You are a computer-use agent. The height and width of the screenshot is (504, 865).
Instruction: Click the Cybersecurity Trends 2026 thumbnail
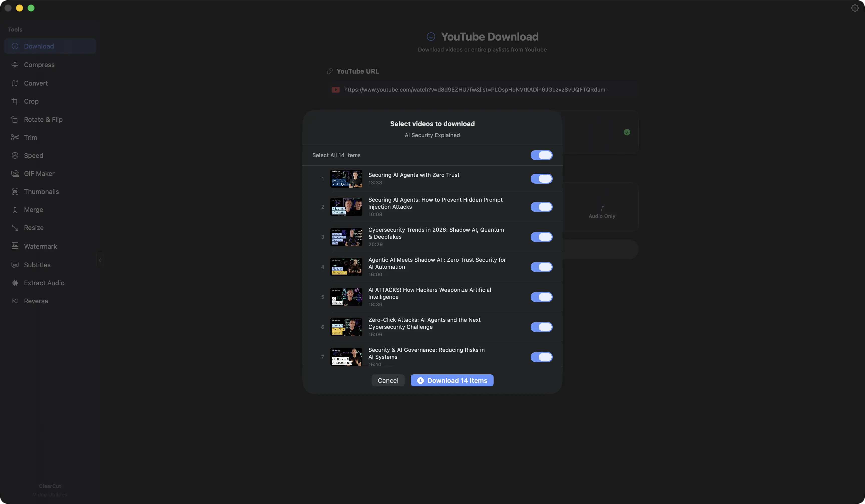346,237
